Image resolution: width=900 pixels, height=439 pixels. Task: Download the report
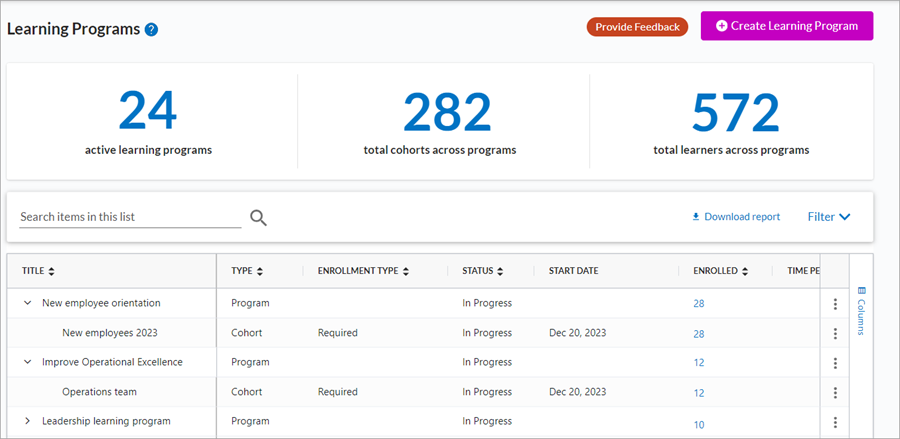pyautogui.click(x=736, y=216)
